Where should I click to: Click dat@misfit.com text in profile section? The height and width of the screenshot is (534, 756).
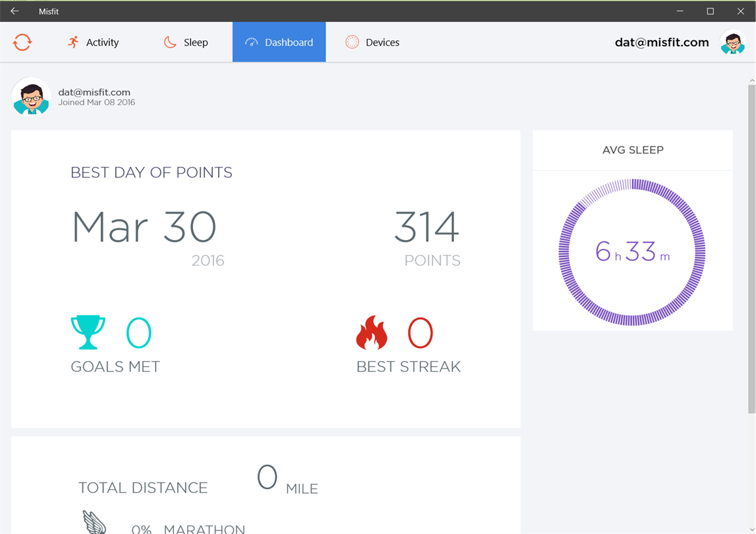tap(94, 92)
